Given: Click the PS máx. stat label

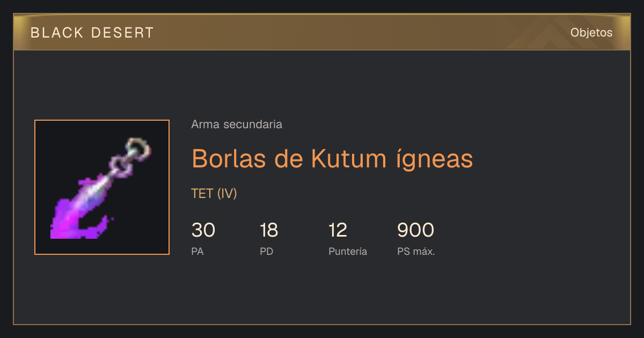Looking at the screenshot, I should point(416,251).
